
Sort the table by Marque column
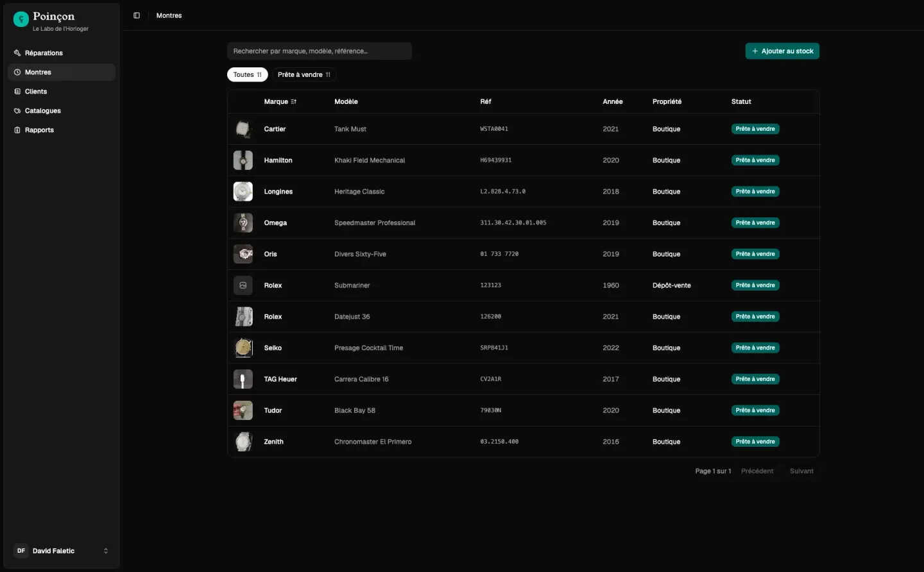(280, 102)
